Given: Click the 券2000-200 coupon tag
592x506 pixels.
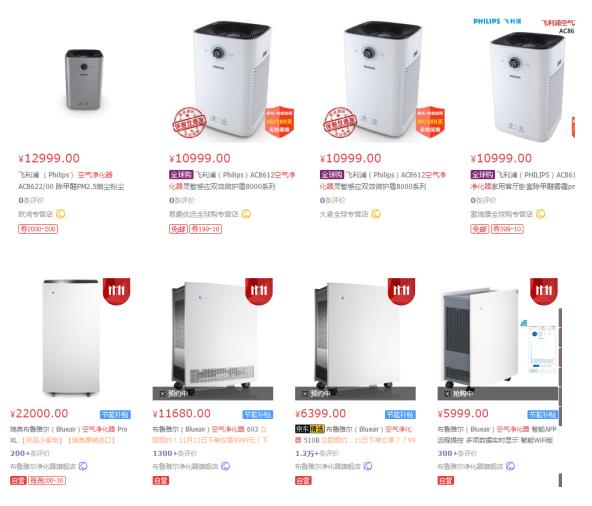Looking at the screenshot, I should (x=38, y=229).
